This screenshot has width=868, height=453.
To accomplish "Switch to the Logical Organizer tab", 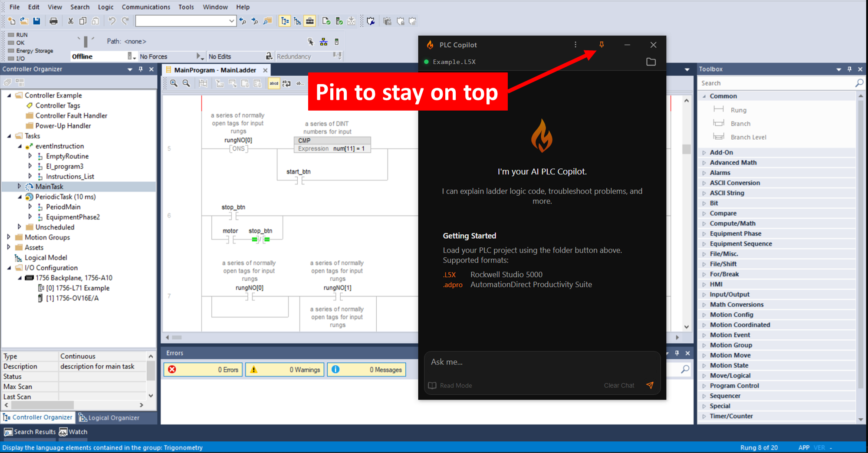I will point(114,417).
